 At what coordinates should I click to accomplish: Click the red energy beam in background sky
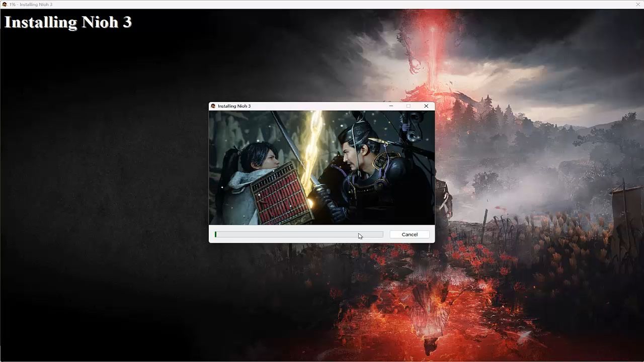[433, 50]
